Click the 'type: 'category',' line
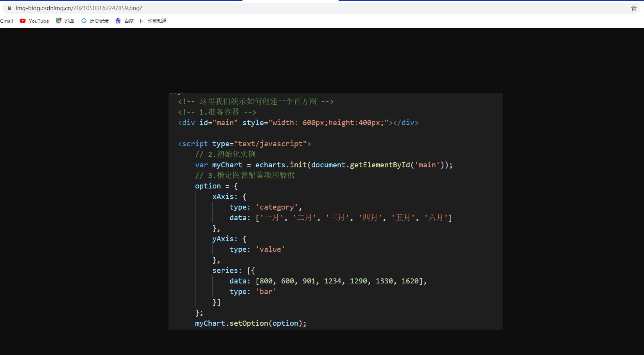 265,207
